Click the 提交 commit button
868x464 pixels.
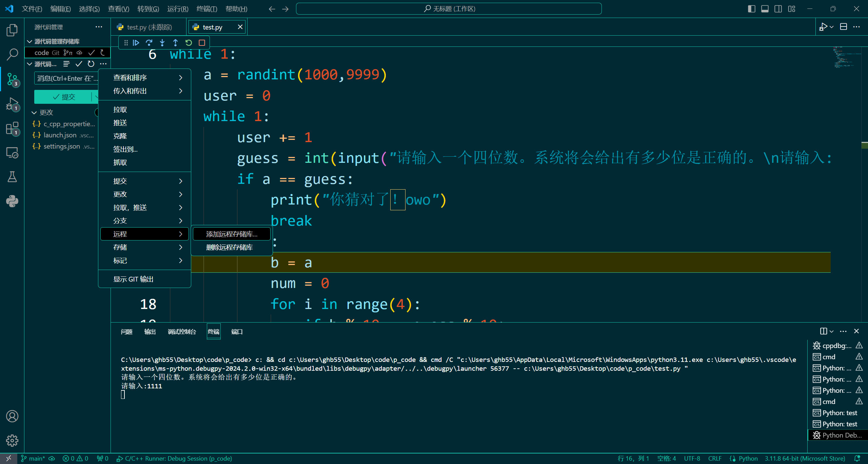tap(64, 97)
